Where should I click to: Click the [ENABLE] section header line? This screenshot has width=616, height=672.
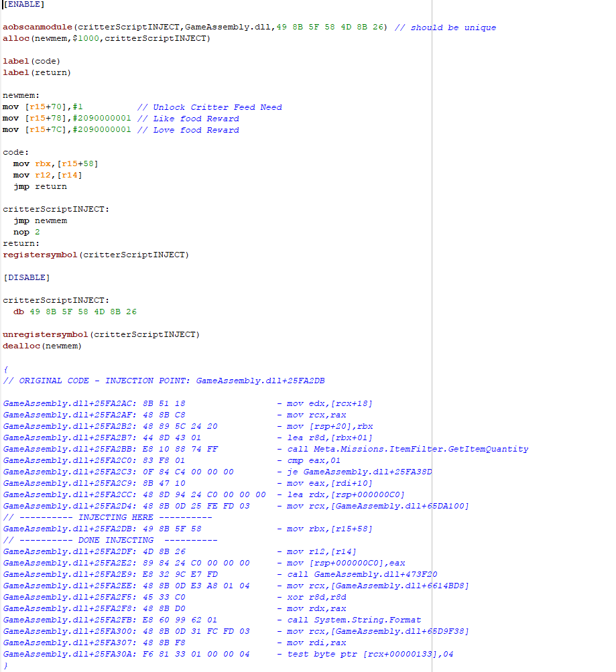[x=24, y=5]
